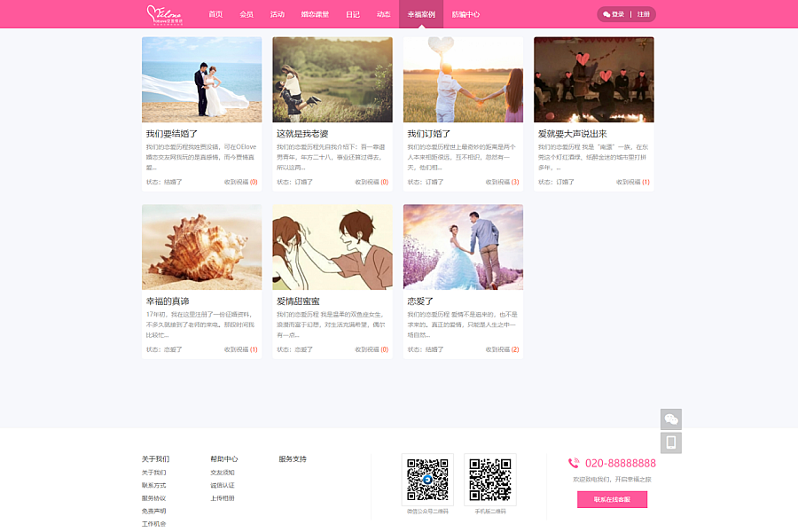The width and height of the screenshot is (798, 532).
Task: Click 收到祝福 (0) on 爱情甜蜜蜜 card
Action: pos(372,349)
